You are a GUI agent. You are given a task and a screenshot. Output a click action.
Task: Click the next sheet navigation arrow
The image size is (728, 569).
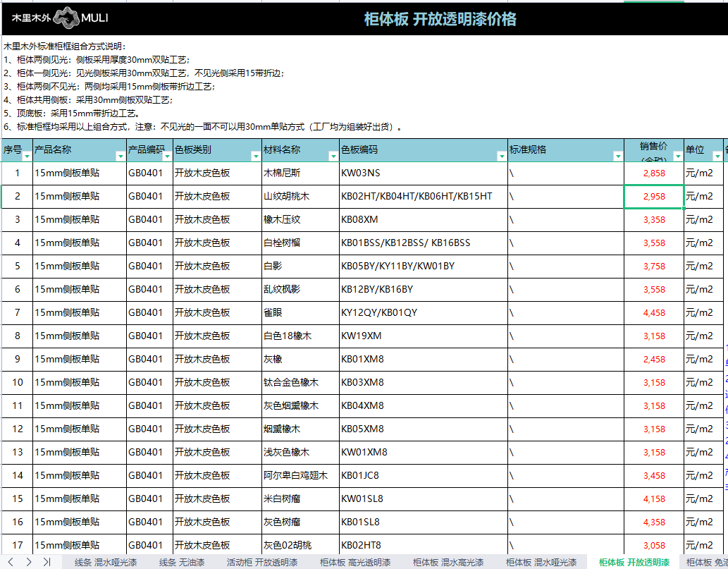point(29,562)
